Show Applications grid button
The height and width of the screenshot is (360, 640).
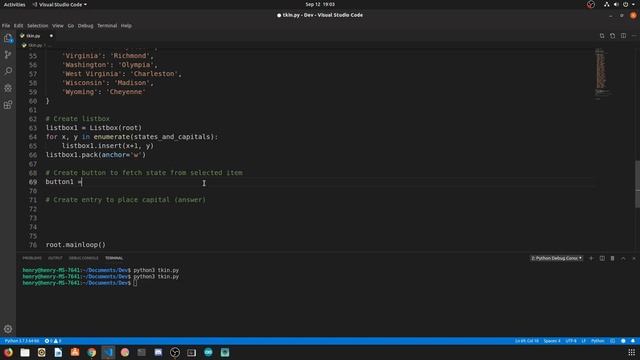[631, 352]
